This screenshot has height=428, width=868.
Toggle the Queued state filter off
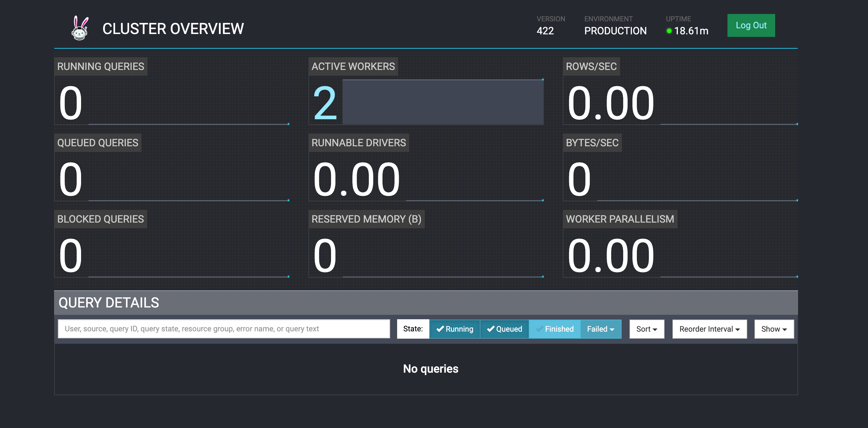click(504, 329)
